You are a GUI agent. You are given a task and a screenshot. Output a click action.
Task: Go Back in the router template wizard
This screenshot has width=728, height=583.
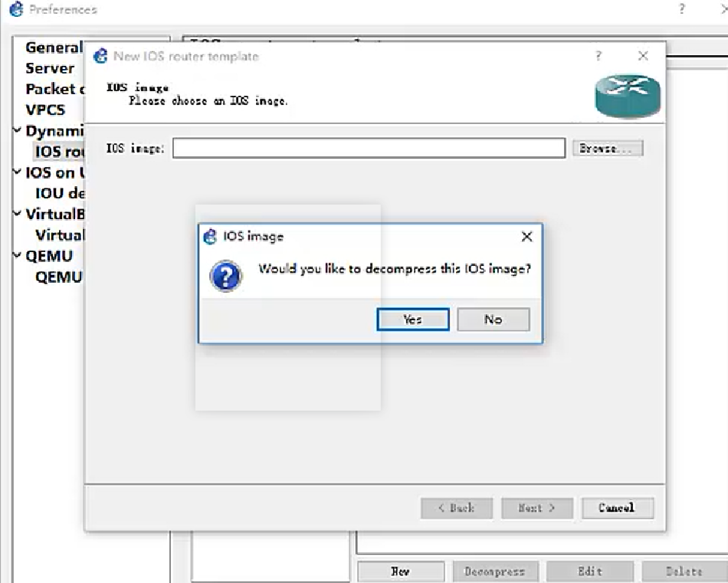pyautogui.click(x=457, y=508)
